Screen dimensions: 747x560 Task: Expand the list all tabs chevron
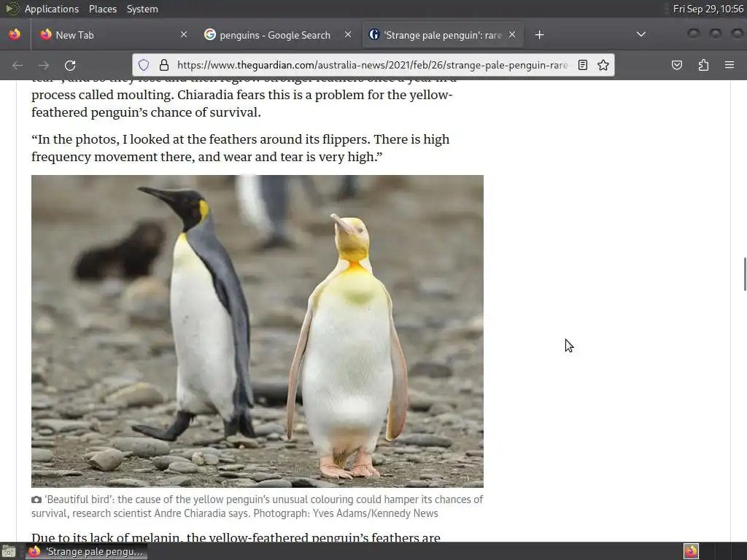pyautogui.click(x=641, y=34)
